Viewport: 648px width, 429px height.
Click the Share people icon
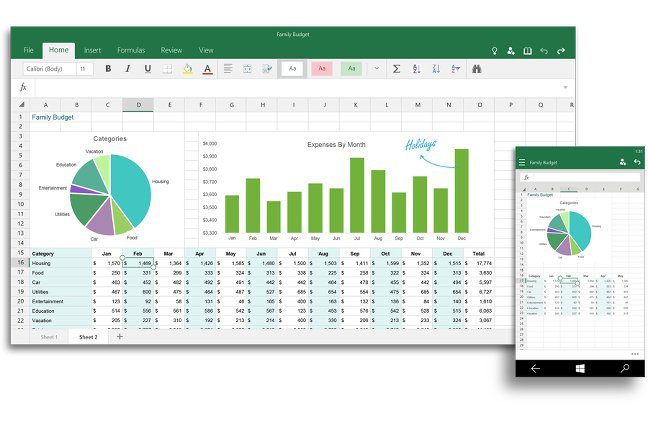(511, 50)
